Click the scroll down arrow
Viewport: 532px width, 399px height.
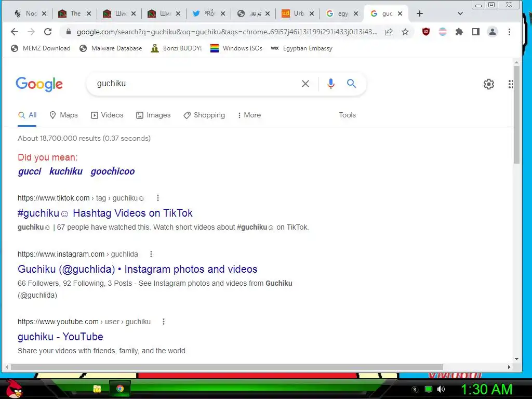click(x=516, y=359)
